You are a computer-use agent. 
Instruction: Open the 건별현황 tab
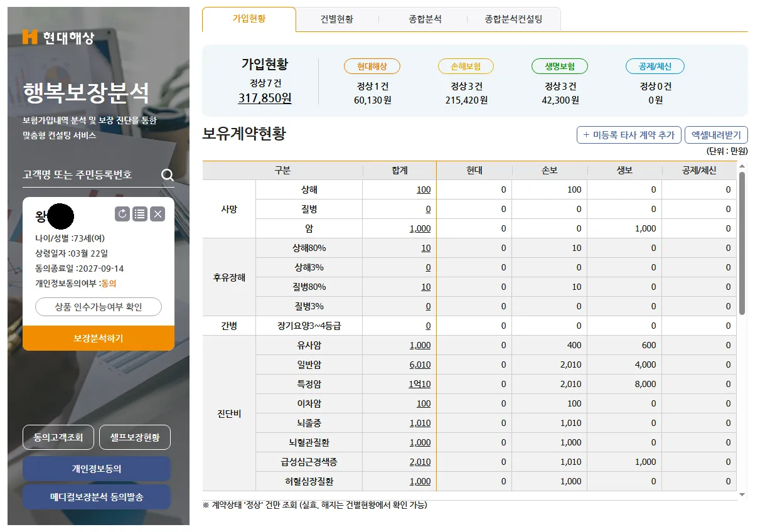pyautogui.click(x=337, y=19)
